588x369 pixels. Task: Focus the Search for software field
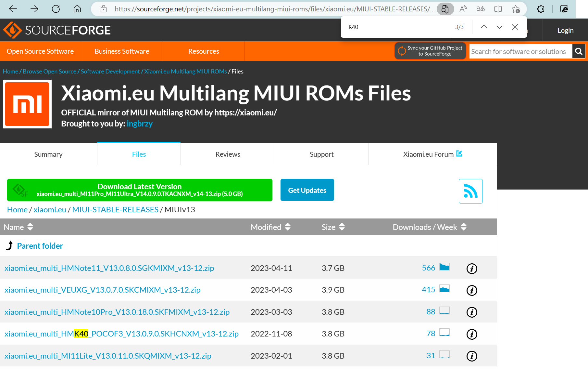pyautogui.click(x=521, y=51)
